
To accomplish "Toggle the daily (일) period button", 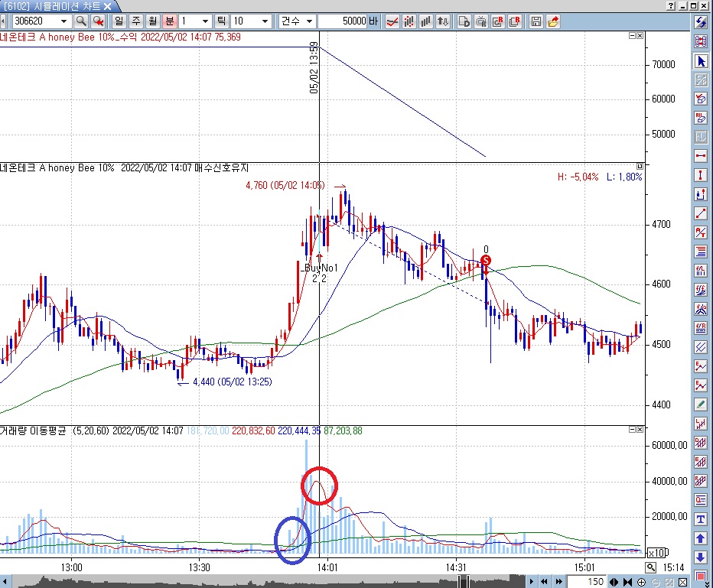I will pyautogui.click(x=119, y=21).
